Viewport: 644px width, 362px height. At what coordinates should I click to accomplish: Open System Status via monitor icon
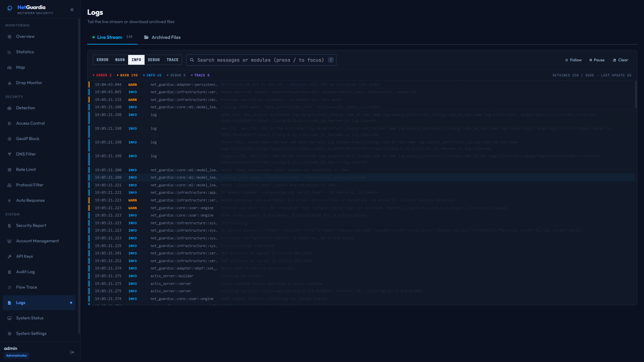tap(9, 318)
